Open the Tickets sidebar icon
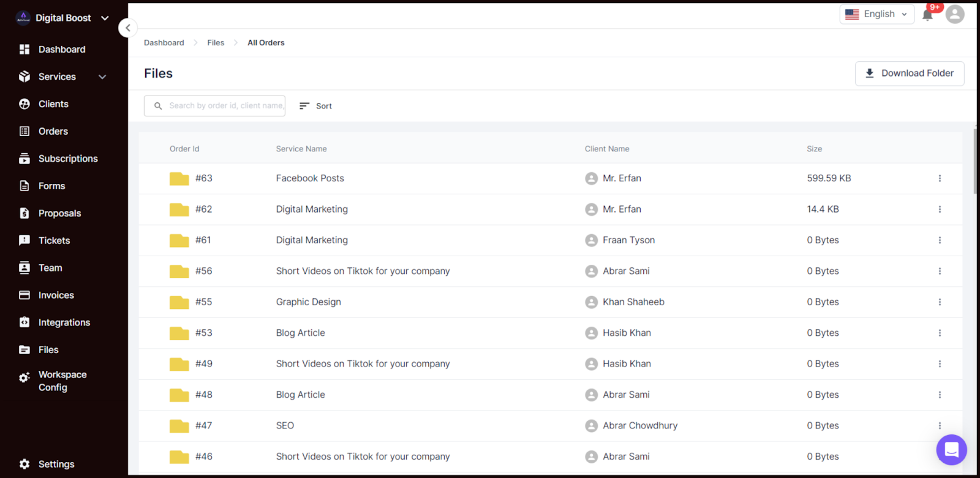 click(24, 240)
